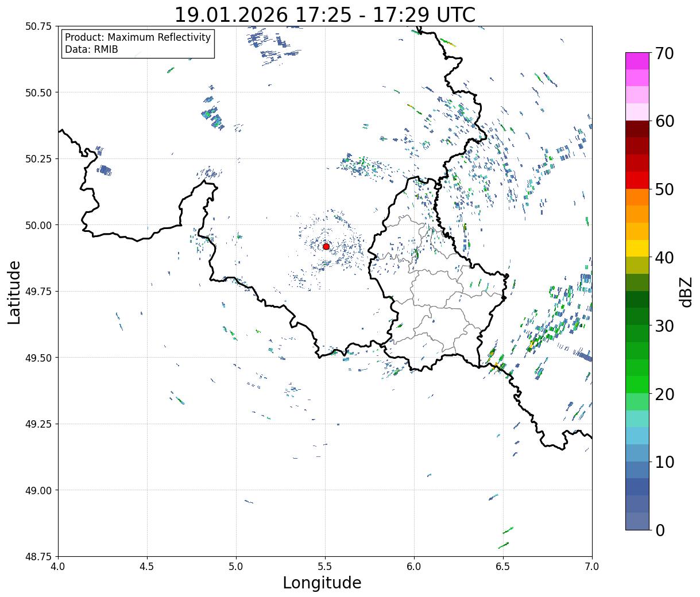Click the 'Data: RMIB' label

91,49
